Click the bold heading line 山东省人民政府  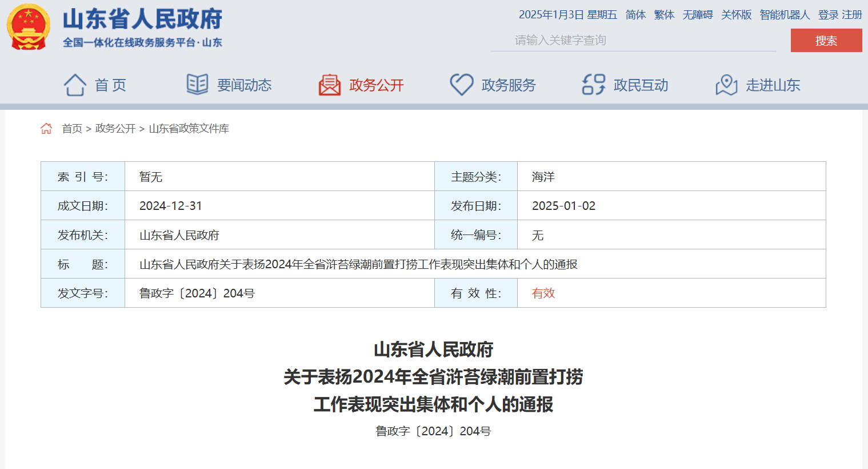pos(433,349)
